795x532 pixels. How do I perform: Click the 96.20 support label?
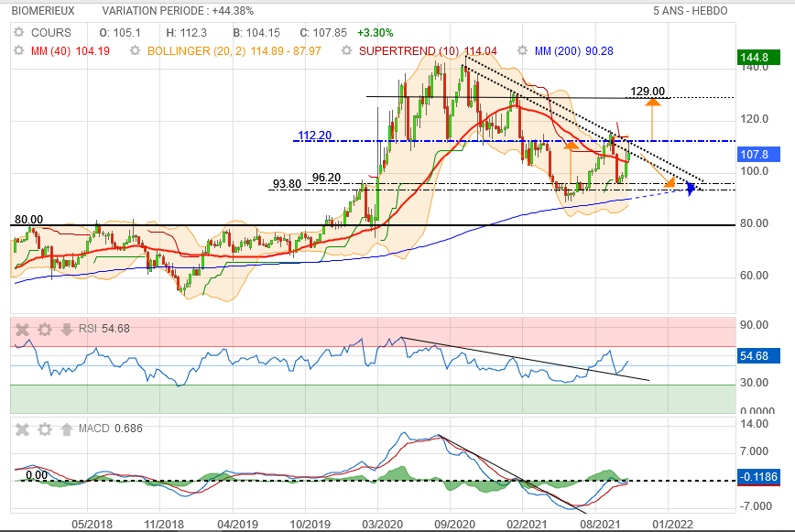point(326,178)
